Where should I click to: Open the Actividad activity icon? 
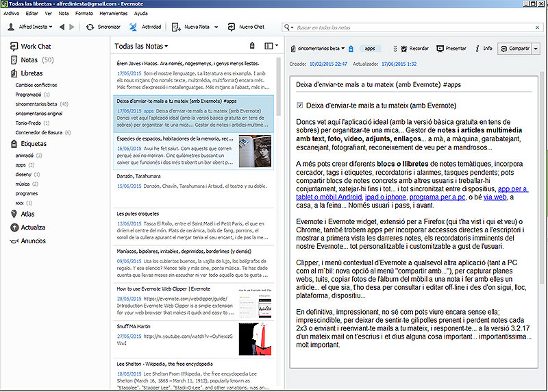click(x=133, y=27)
